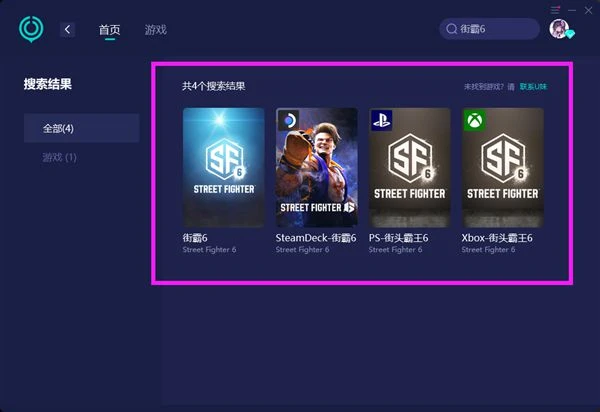The height and width of the screenshot is (412, 600).
Task: Open the 街霸6 blue game cover
Action: point(223,168)
